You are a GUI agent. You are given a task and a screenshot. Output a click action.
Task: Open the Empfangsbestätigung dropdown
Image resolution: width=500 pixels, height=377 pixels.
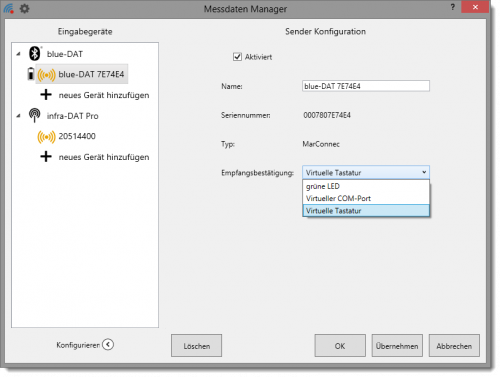[366, 172]
